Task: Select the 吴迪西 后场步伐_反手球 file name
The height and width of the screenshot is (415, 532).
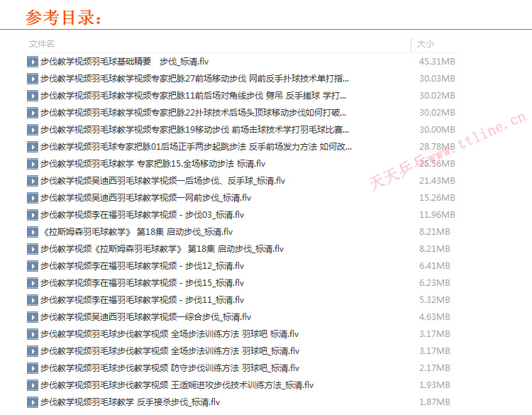Action: 162,181
